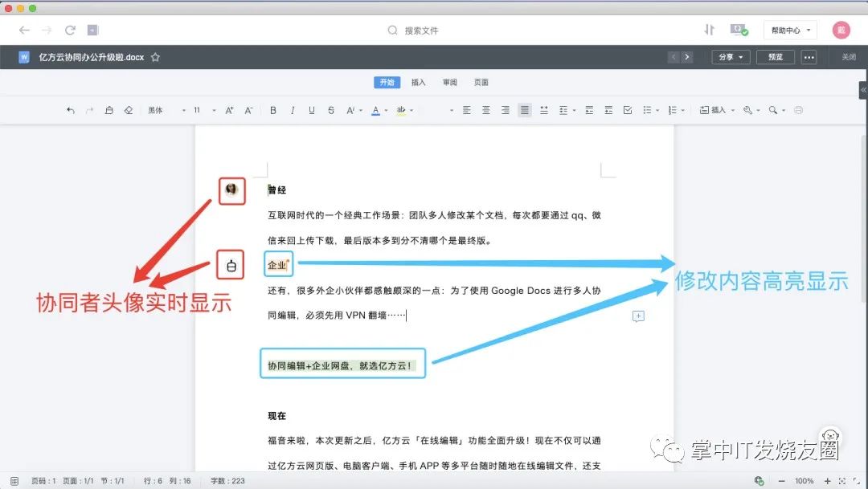Viewport: 868px width, 489px height.
Task: Open the numbered list style dropdown arrow
Action: click(682, 111)
